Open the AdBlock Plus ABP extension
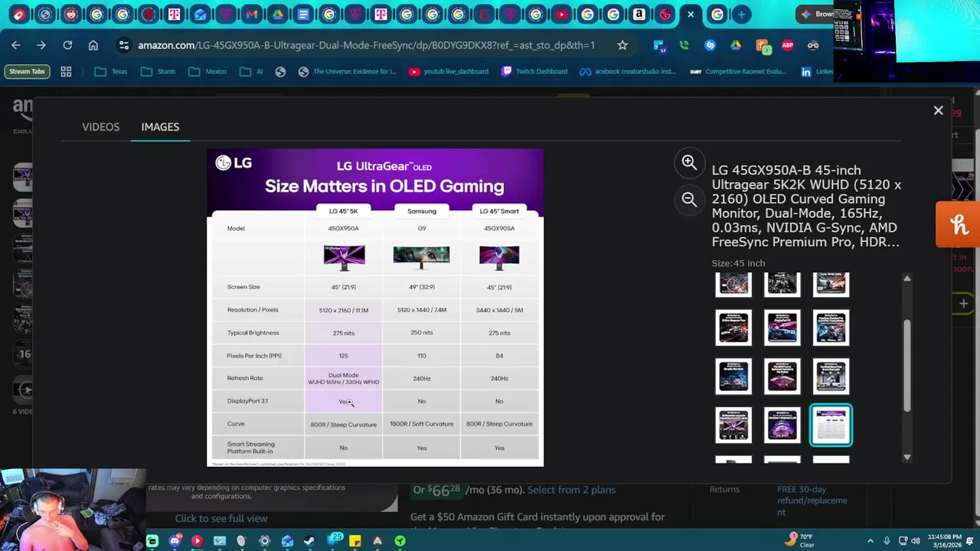980x551 pixels. pyautogui.click(x=787, y=45)
